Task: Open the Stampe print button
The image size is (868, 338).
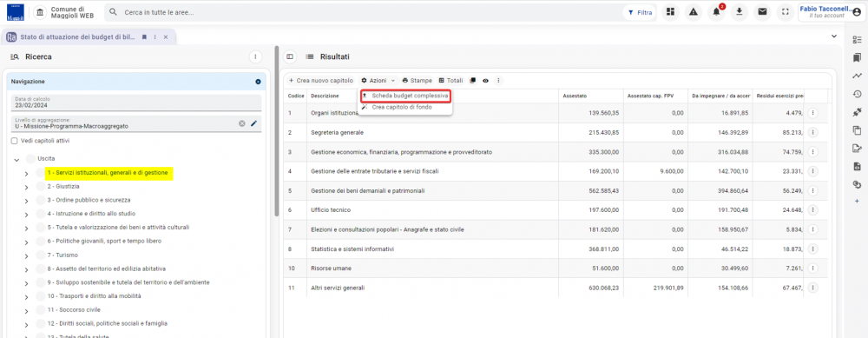Action: 417,81
